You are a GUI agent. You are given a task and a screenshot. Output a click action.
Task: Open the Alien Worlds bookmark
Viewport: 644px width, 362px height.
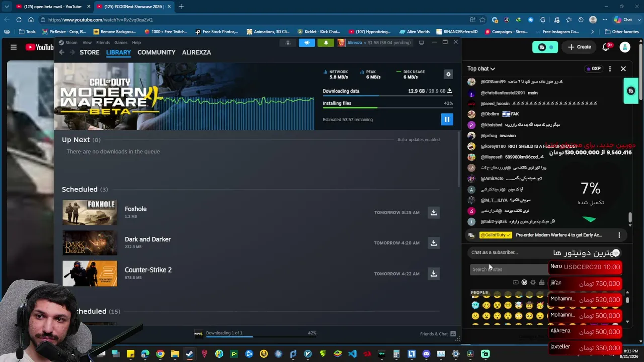pos(414,32)
